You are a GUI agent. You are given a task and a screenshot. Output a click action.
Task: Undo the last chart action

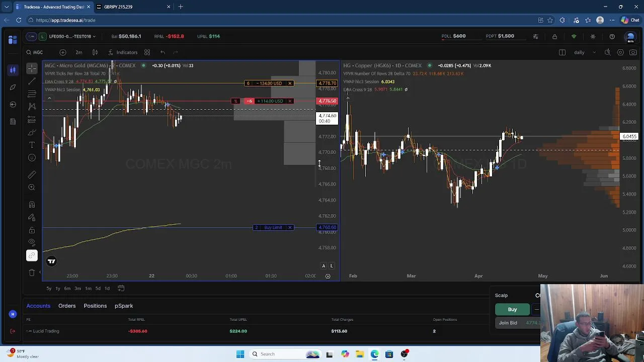(163, 52)
